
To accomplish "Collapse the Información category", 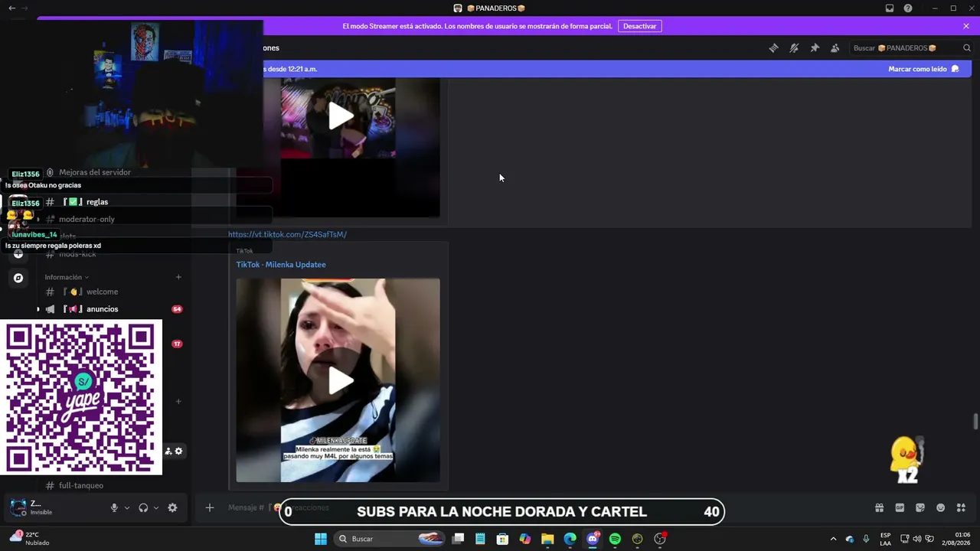I will [x=67, y=277].
